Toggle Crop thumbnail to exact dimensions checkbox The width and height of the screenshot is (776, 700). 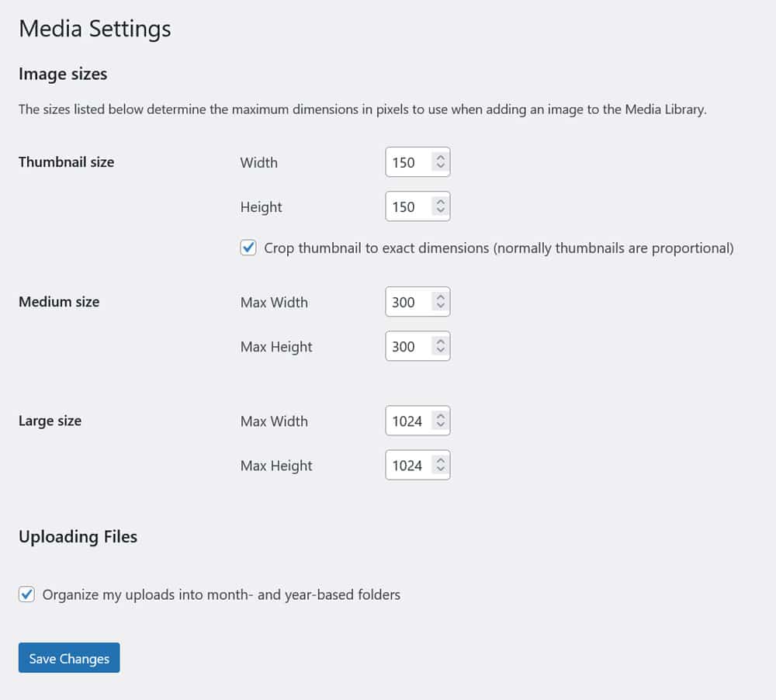coord(248,248)
